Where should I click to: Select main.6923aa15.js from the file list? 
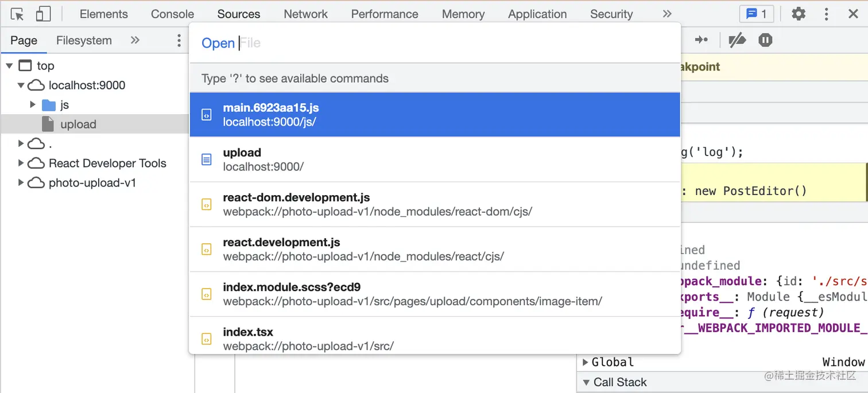(435, 115)
